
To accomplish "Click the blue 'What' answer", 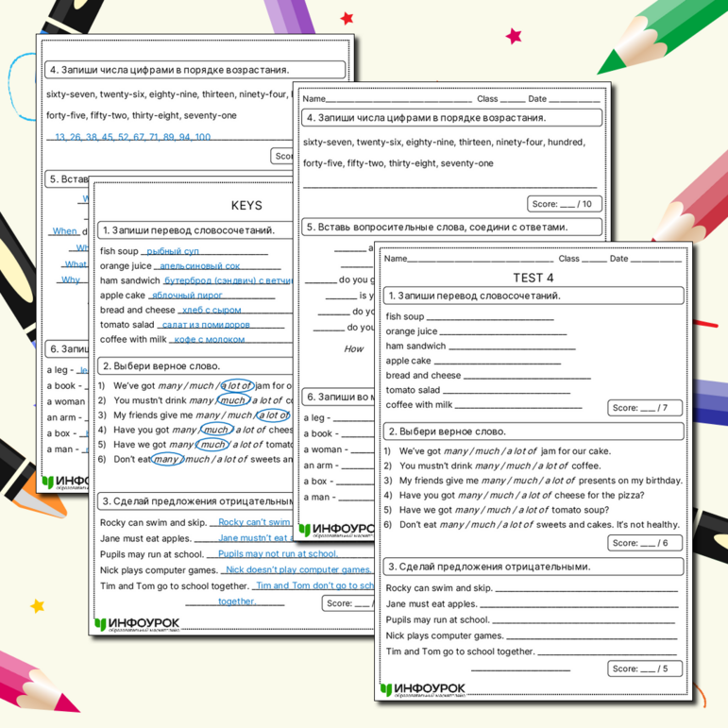I will [76, 264].
